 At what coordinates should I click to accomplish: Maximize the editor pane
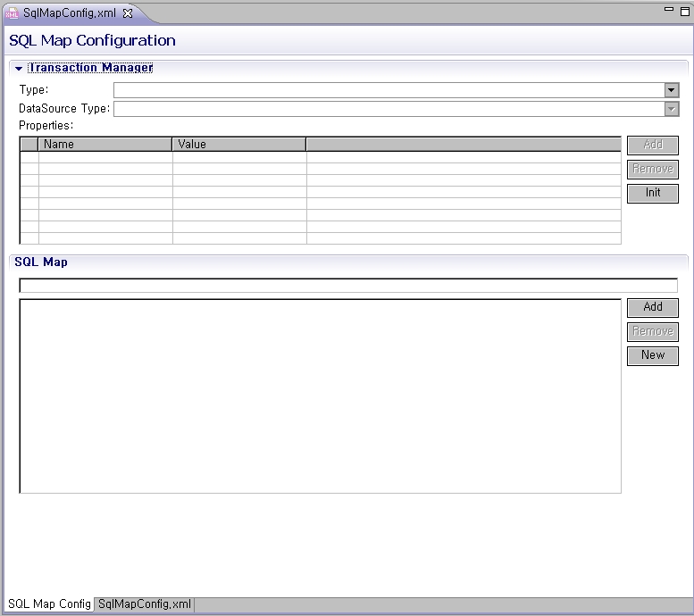pyautogui.click(x=683, y=10)
